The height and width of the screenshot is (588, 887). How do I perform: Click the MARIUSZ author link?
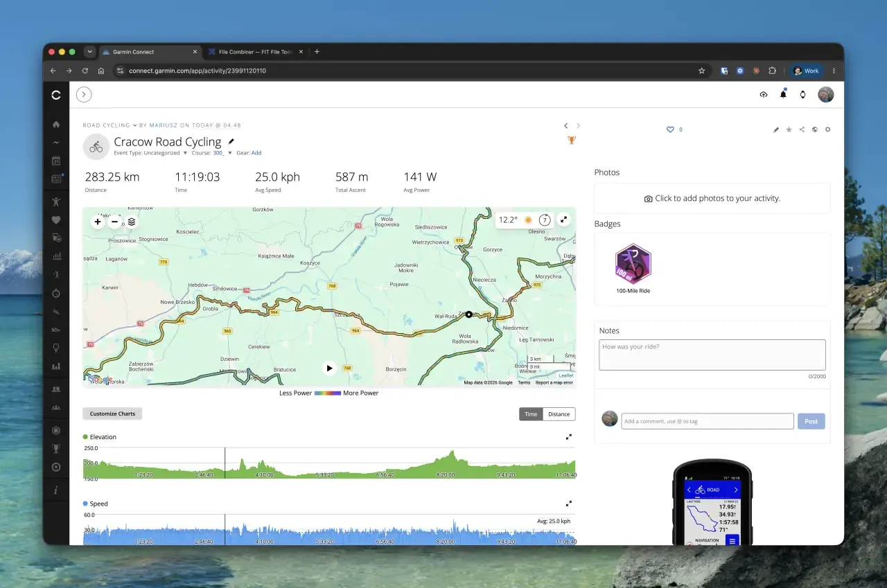(164, 125)
